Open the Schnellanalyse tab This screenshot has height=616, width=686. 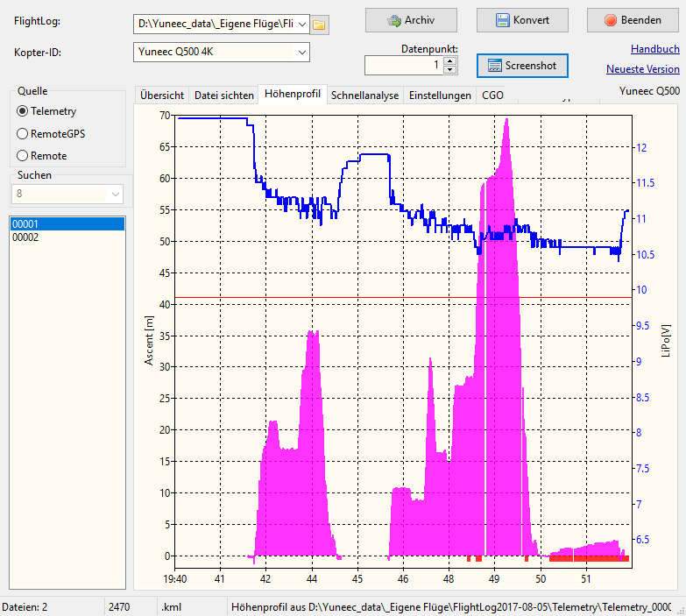click(364, 96)
